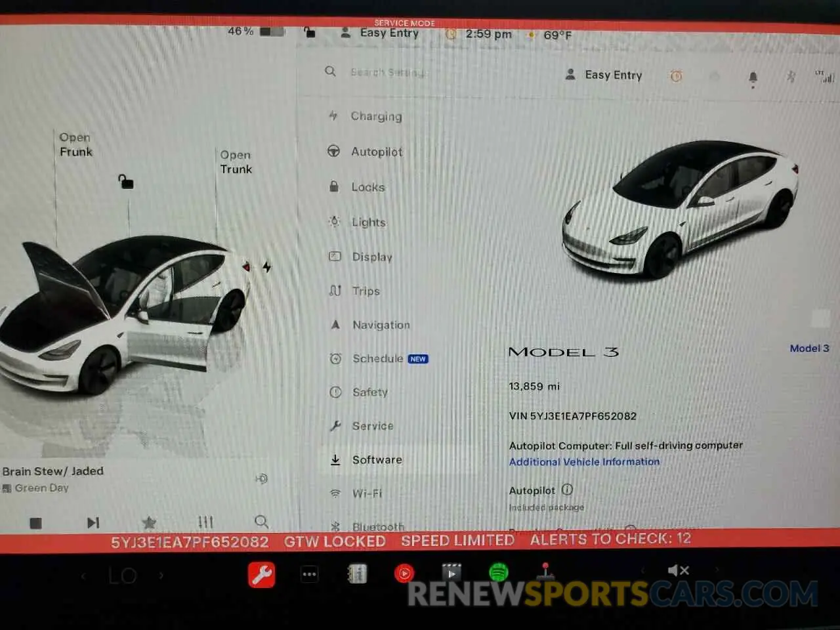Screen dimensions: 840x630
Task: Launch the YouTube Music app icon
Action: coord(404,574)
